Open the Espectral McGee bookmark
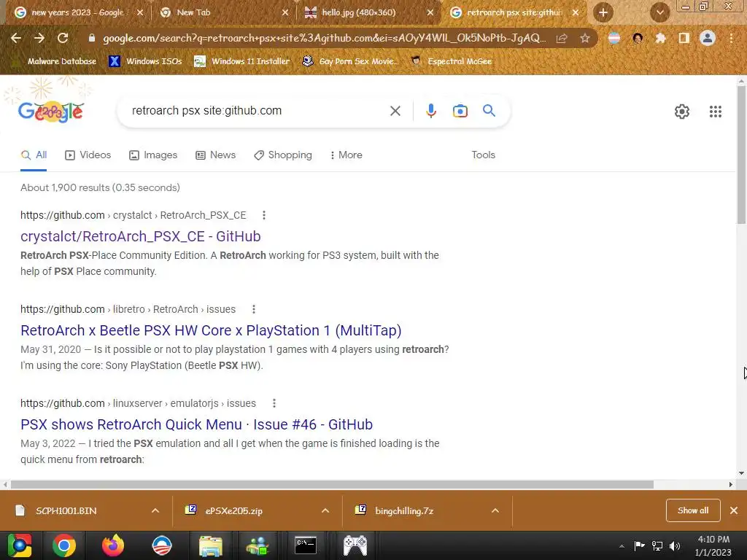Viewport: 747px width, 560px height. [x=452, y=61]
